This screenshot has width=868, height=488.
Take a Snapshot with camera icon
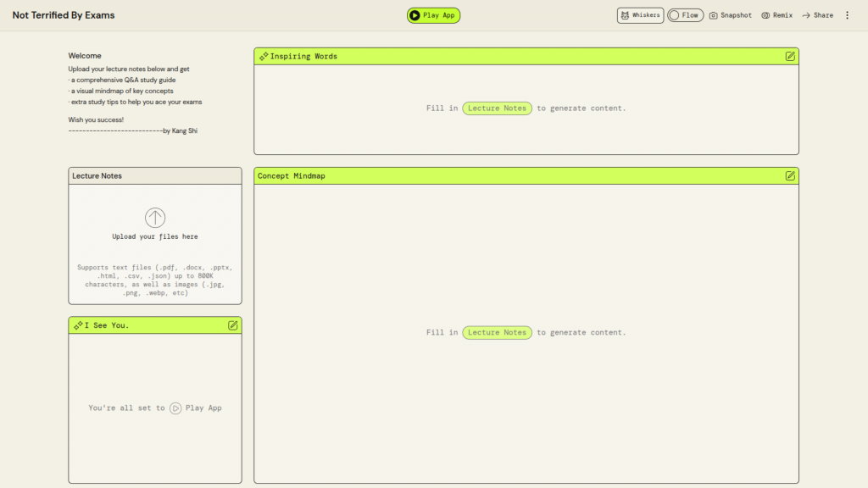pos(730,15)
